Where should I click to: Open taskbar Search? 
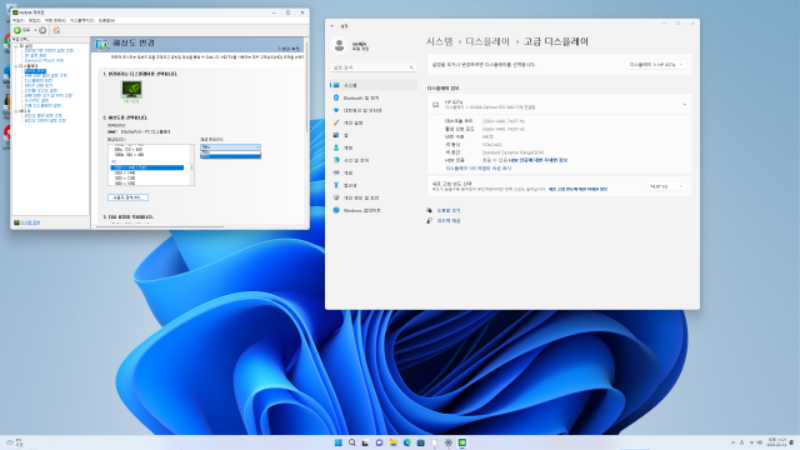[x=352, y=442]
